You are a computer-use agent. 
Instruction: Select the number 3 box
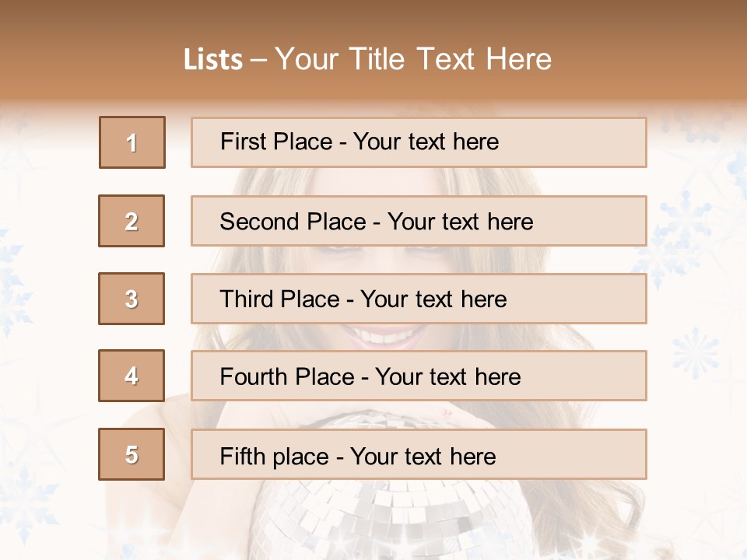(132, 299)
